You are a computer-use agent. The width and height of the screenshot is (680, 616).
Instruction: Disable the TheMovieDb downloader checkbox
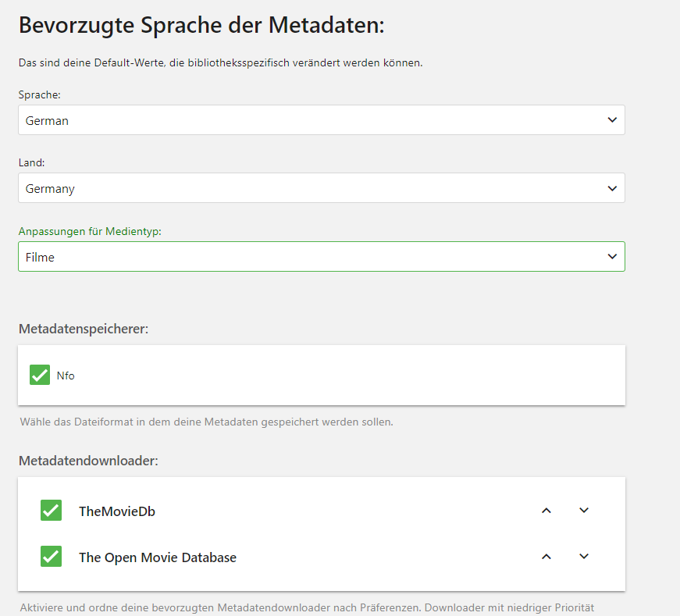click(x=52, y=510)
